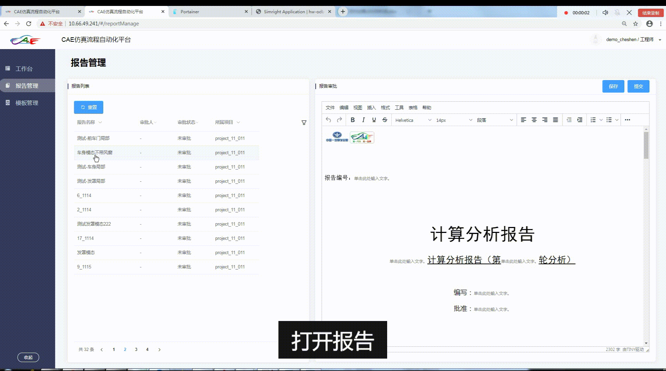Image resolution: width=666 pixels, height=371 pixels.
Task: Click the 工作台 sidebar icon
Action: [8, 68]
